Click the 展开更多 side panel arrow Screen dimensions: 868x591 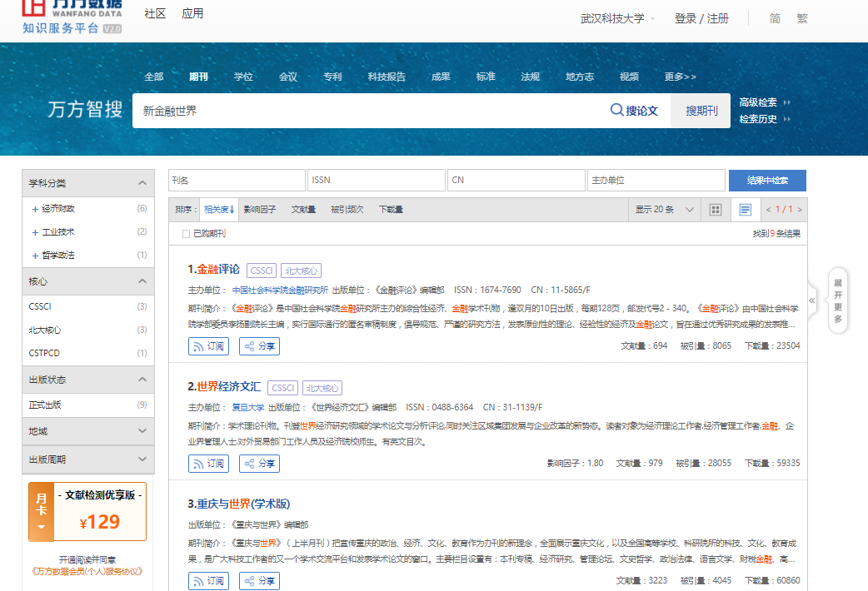[837, 300]
